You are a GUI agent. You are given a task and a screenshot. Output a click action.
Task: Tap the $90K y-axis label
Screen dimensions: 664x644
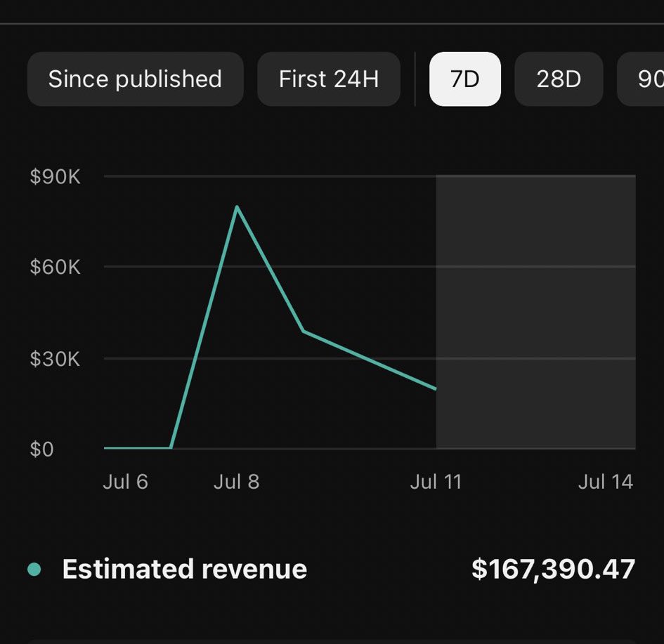[x=55, y=176]
